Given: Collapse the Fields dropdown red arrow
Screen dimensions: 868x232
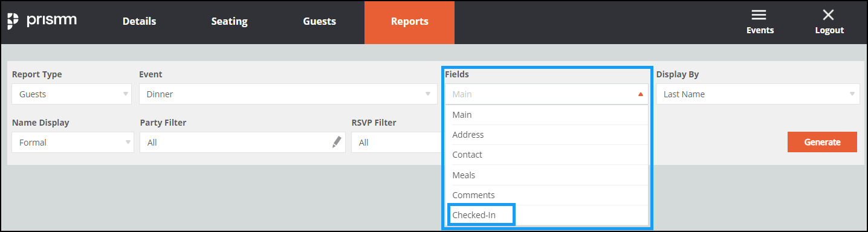Looking at the screenshot, I should (x=640, y=94).
